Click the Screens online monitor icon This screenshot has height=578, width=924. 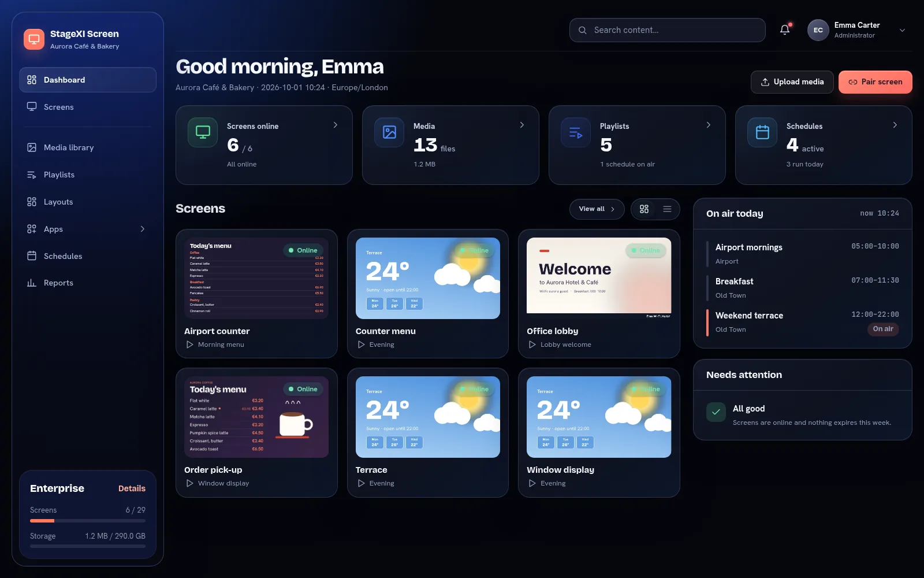[203, 132]
